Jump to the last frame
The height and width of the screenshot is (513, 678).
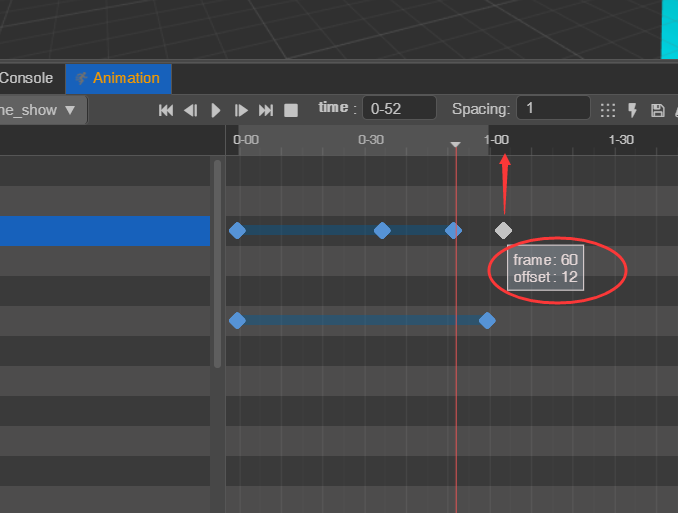[266, 110]
